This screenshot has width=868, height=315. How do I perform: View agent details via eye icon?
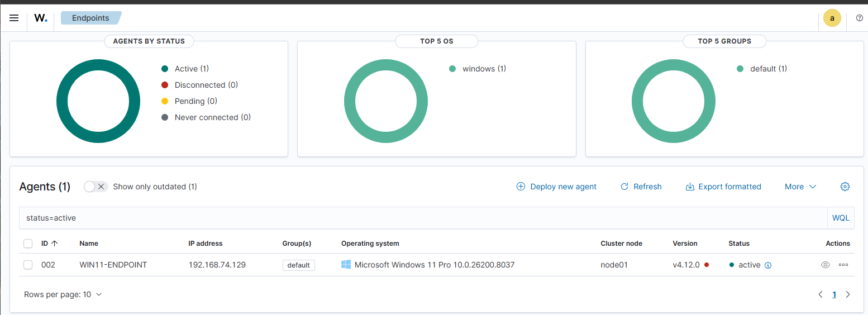tap(826, 265)
